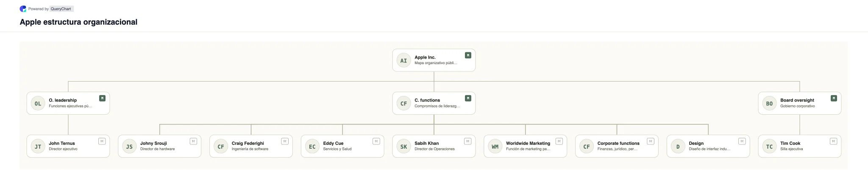Image resolution: width=868 pixels, height=189 pixels.
Task: Select the 'Johny Srouji' name
Action: 153,143
